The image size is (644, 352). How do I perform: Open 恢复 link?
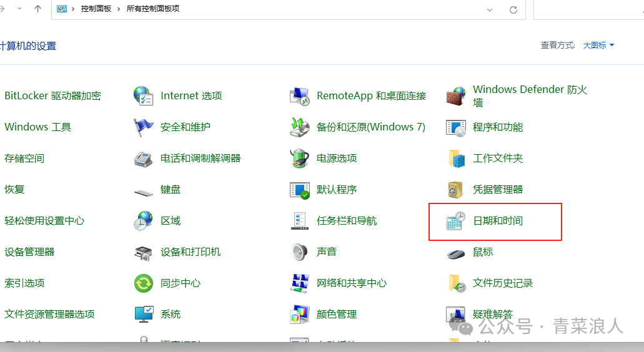[14, 190]
